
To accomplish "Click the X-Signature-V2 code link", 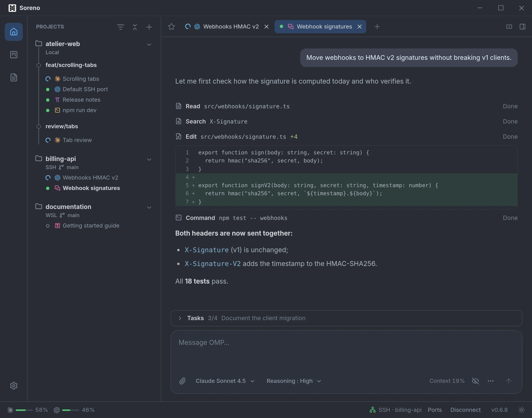I will pyautogui.click(x=212, y=264).
